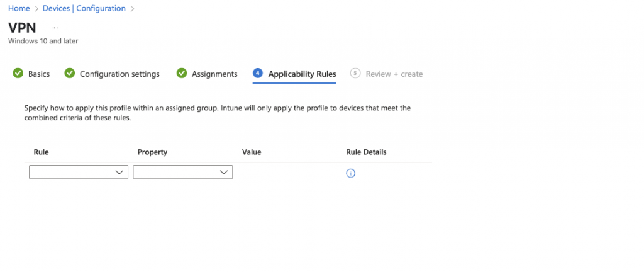Screen dimensions: 644x272
Task: Navigate to Home breadcrumb link
Action: point(19,8)
